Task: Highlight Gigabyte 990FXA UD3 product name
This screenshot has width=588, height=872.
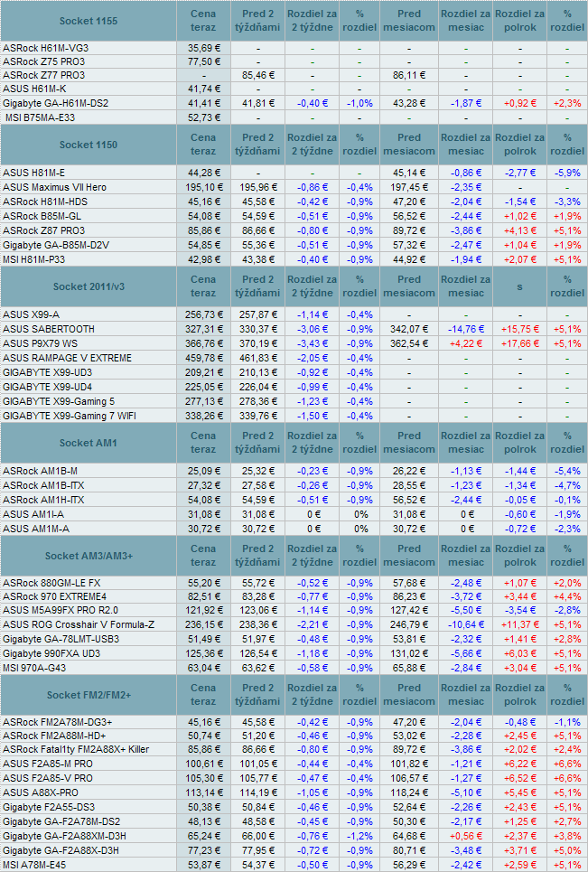Action: point(51,653)
